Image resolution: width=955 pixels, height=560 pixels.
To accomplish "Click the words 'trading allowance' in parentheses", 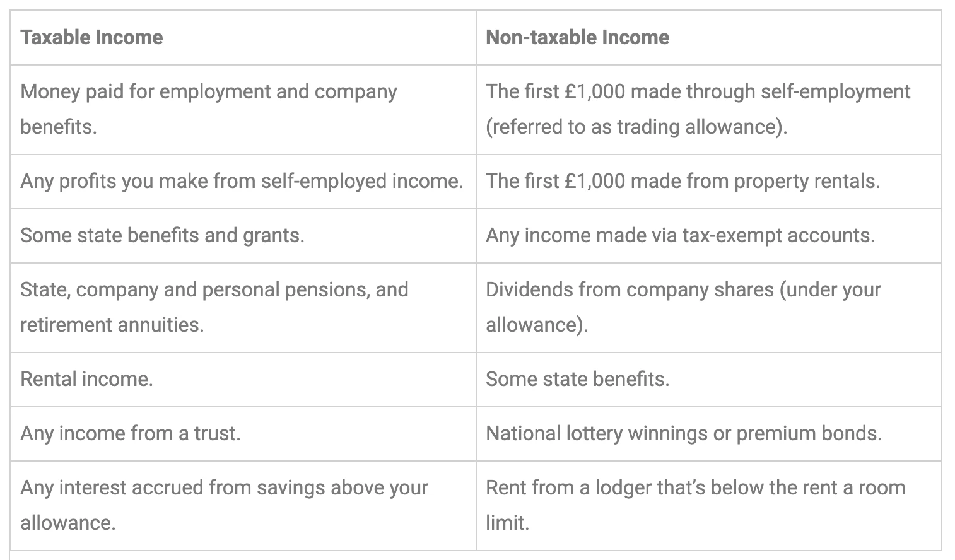I will point(698,127).
